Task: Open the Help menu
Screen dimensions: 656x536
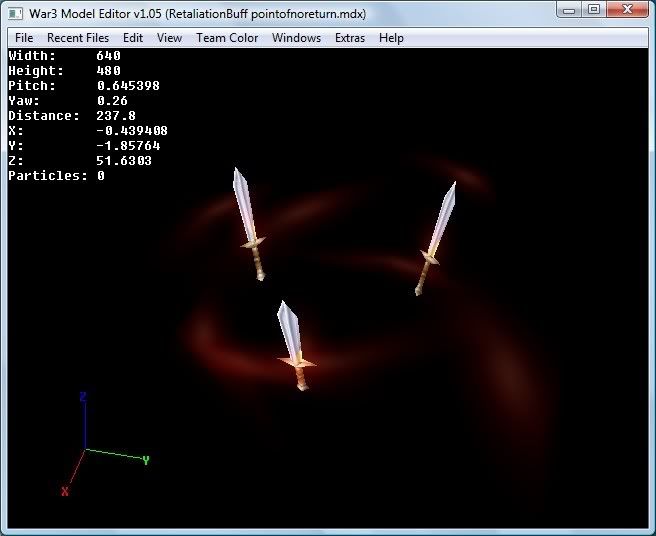Action: 391,38
